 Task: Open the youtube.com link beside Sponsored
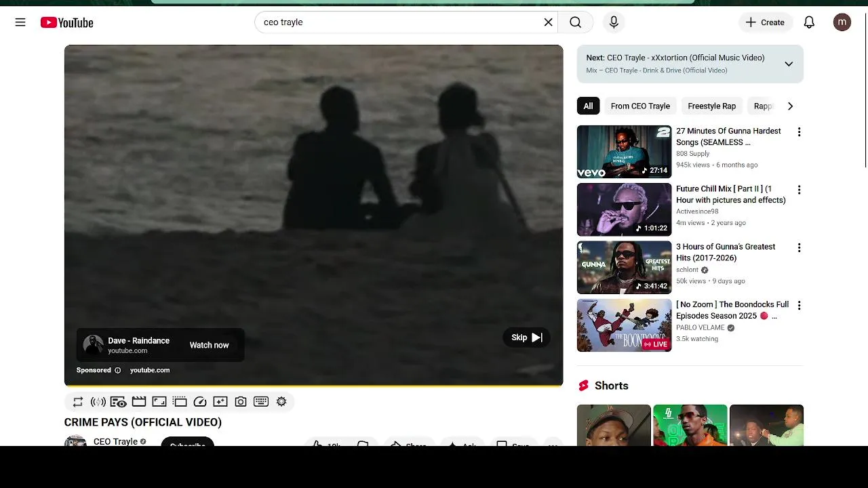click(x=150, y=370)
